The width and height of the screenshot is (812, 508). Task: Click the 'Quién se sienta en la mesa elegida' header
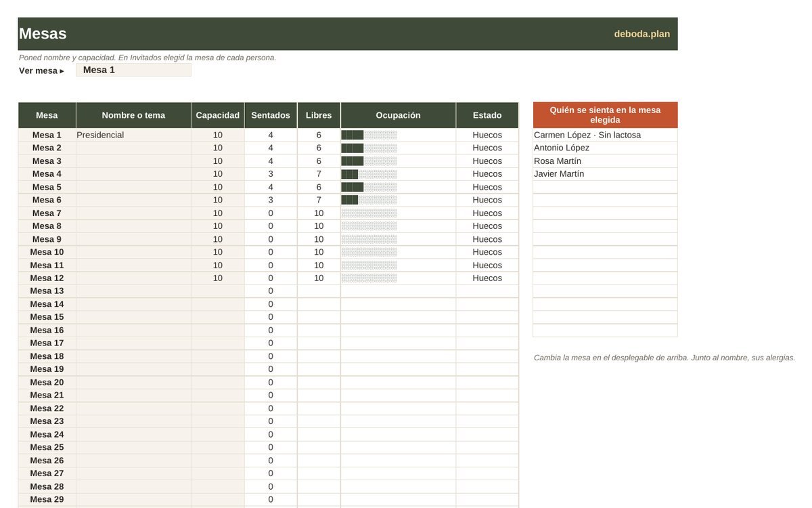pyautogui.click(x=605, y=115)
